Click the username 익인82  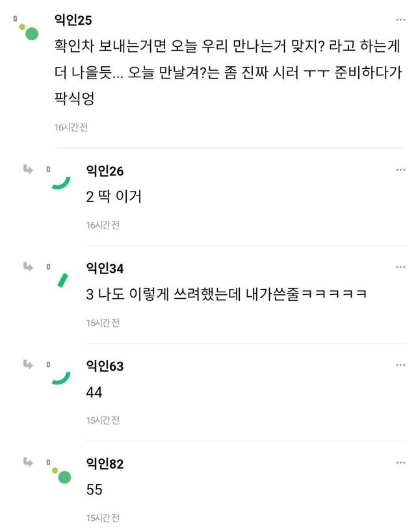click(105, 464)
